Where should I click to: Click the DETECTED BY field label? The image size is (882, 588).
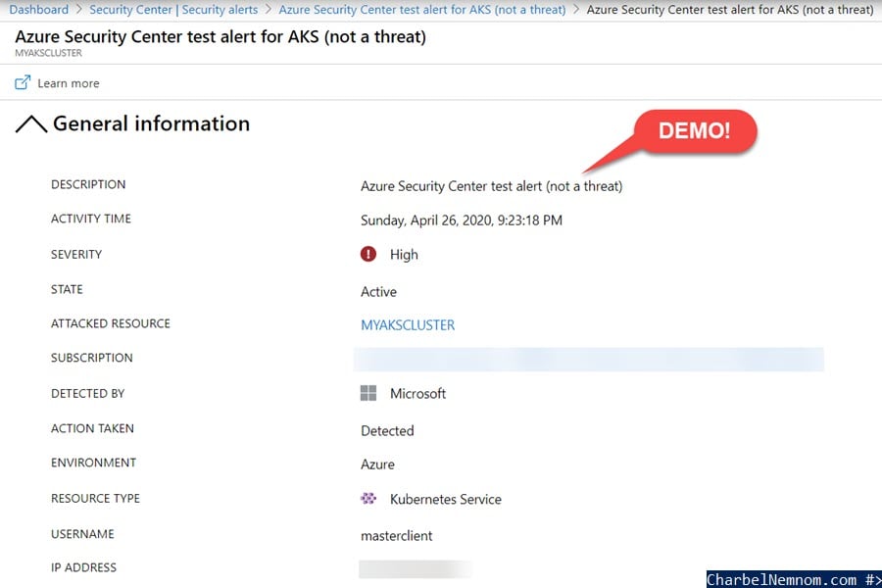(88, 394)
